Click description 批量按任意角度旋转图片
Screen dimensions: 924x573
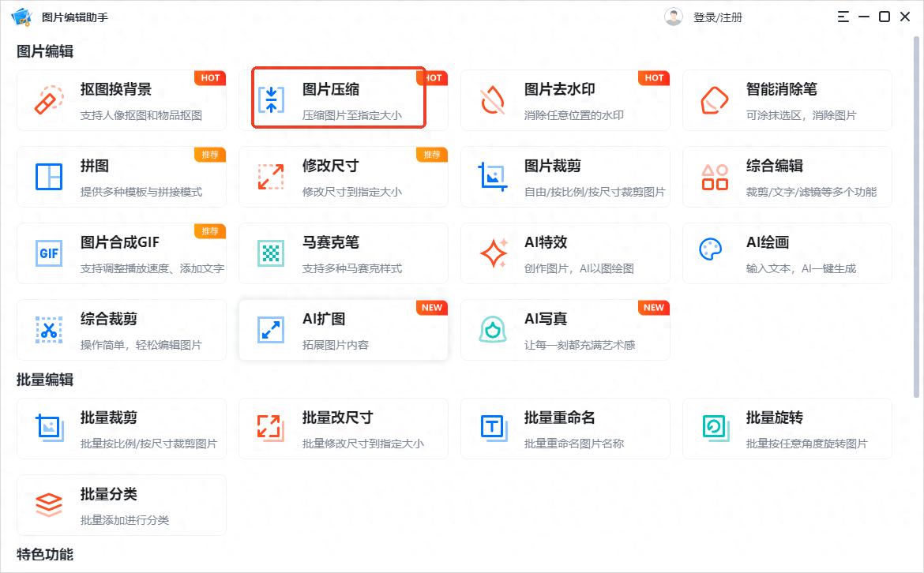(807, 444)
